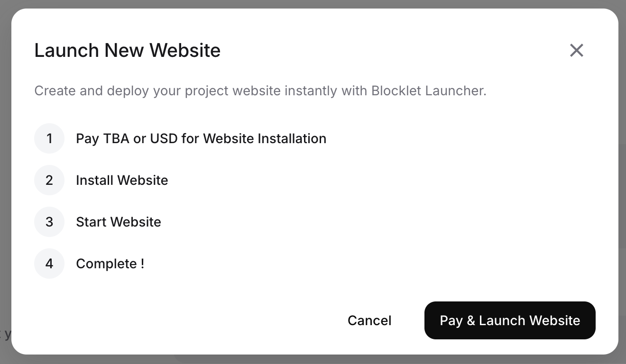Image resolution: width=626 pixels, height=364 pixels.
Task: Select the step 2 number circle
Action: coord(49,180)
